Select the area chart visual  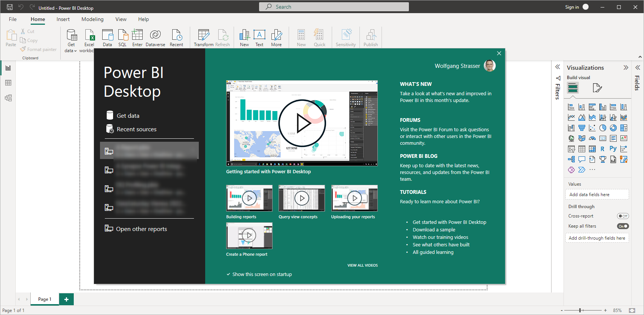coord(581,118)
